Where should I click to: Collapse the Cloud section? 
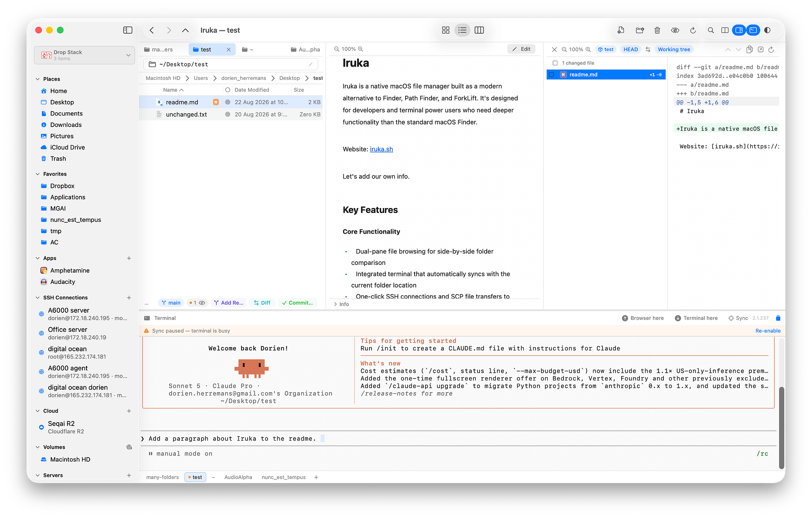tap(38, 411)
